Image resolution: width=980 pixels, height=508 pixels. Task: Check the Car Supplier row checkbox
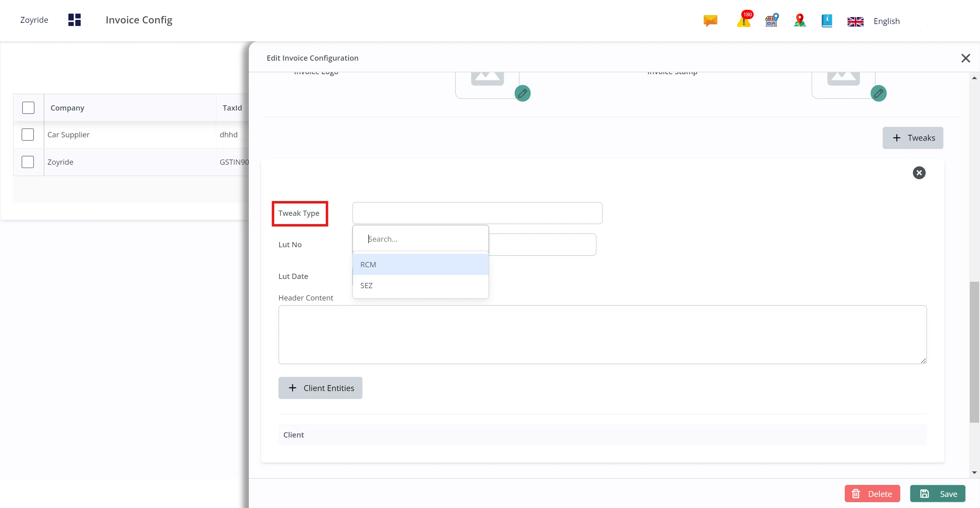click(28, 135)
